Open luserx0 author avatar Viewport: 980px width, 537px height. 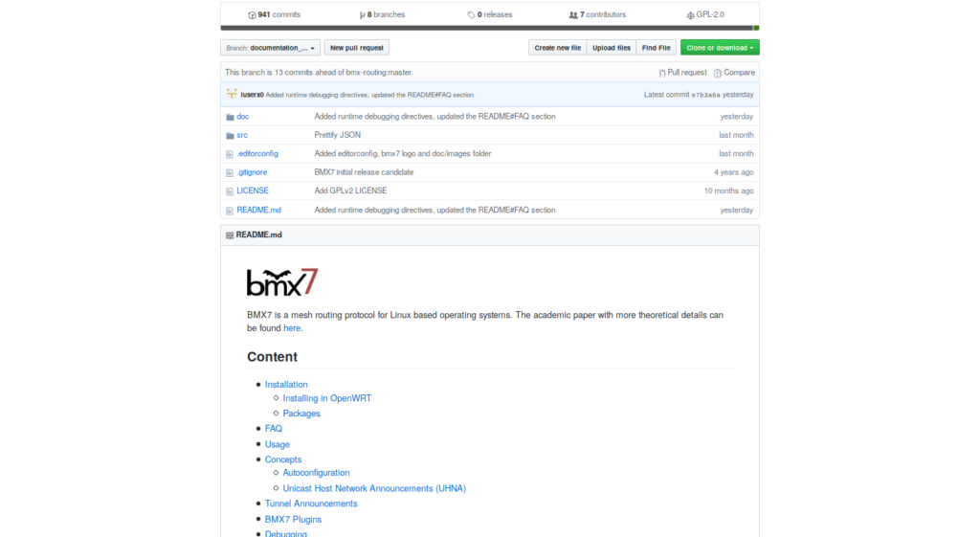coord(232,94)
